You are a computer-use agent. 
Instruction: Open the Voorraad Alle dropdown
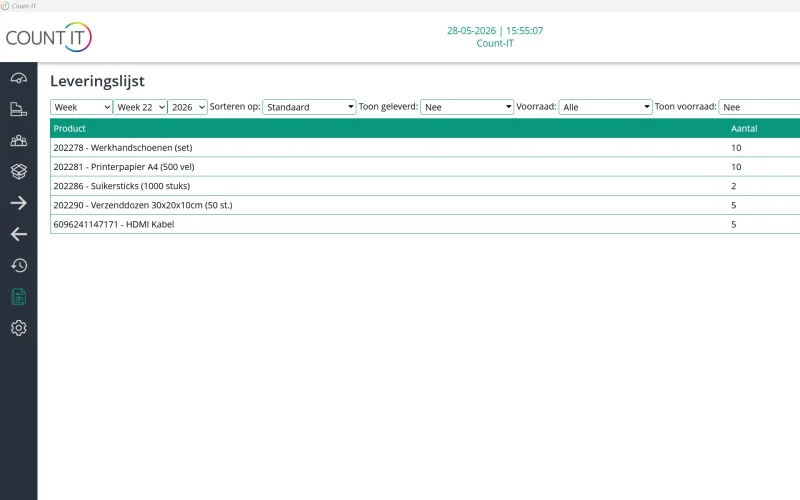tap(605, 107)
